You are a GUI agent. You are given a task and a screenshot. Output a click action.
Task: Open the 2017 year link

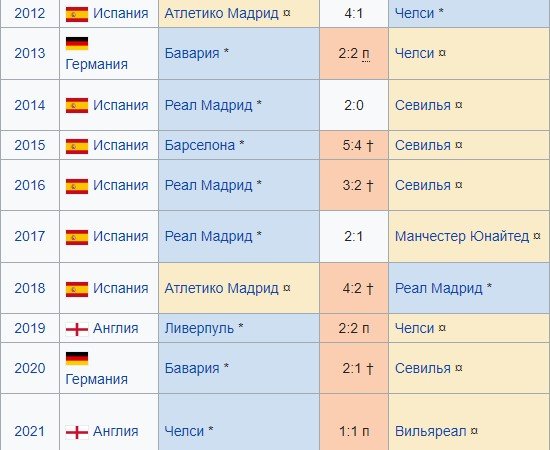tap(30, 236)
